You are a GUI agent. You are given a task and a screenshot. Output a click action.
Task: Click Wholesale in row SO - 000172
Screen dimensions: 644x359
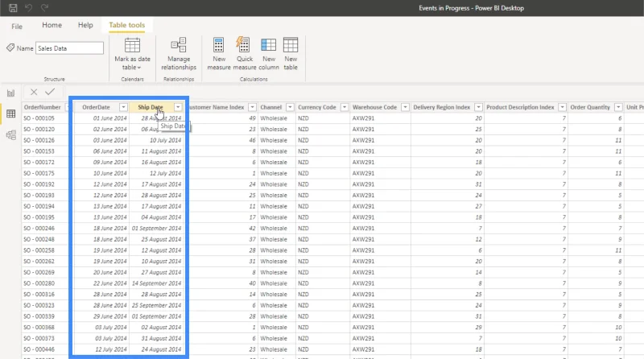274,163
